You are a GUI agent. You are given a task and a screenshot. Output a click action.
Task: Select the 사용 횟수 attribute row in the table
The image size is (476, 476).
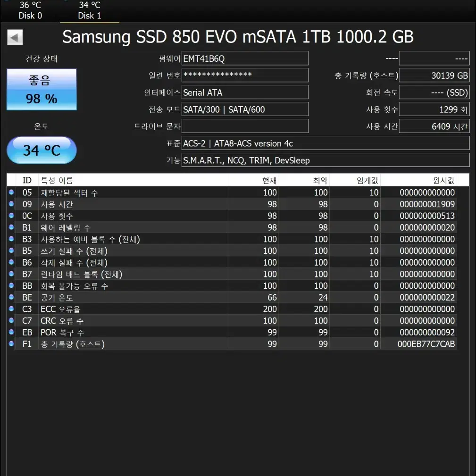[x=232, y=216]
